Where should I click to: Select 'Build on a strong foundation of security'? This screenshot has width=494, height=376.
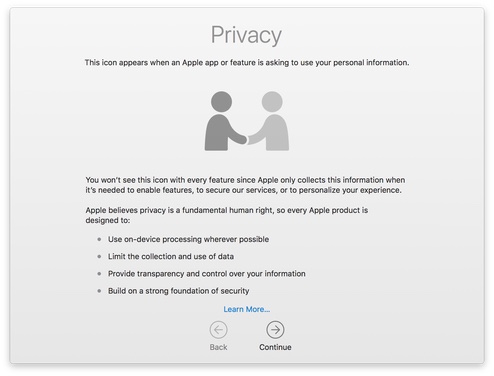[x=178, y=291]
